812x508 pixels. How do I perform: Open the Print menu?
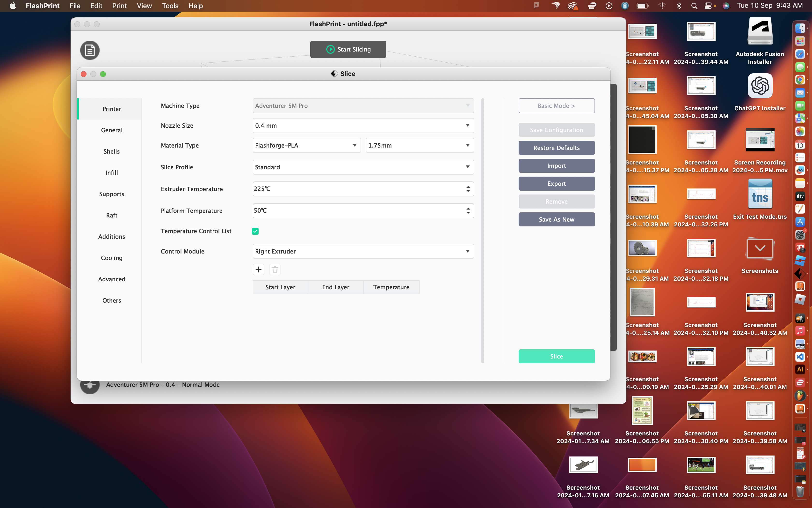[119, 6]
